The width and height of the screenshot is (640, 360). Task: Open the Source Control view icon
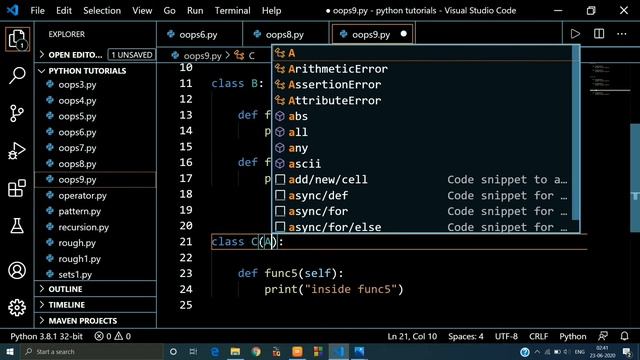(17, 113)
